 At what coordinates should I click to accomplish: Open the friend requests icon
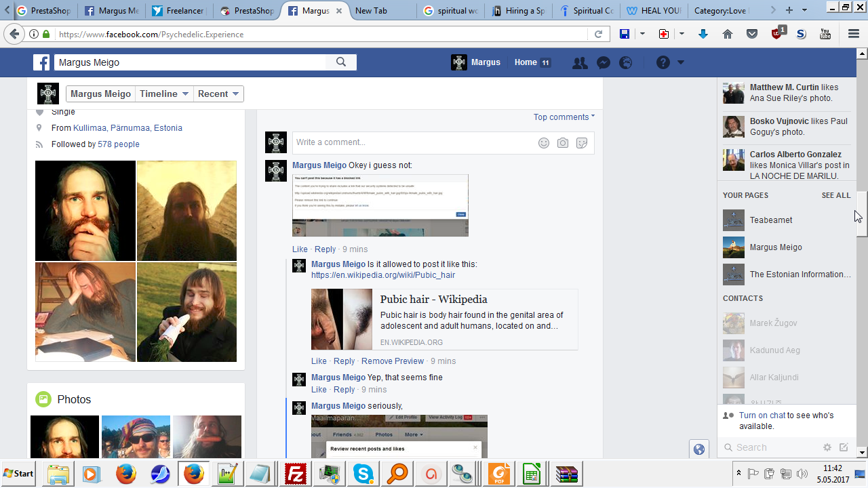(x=580, y=62)
